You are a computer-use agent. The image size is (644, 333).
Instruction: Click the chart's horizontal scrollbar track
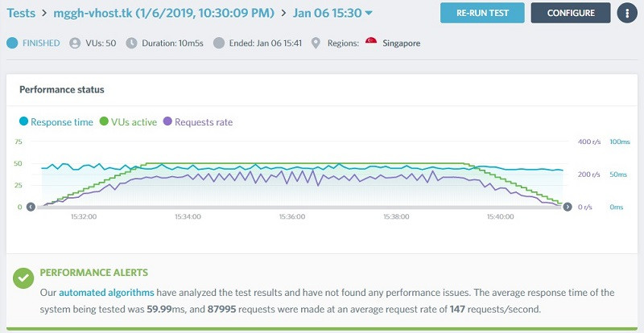tap(299, 208)
